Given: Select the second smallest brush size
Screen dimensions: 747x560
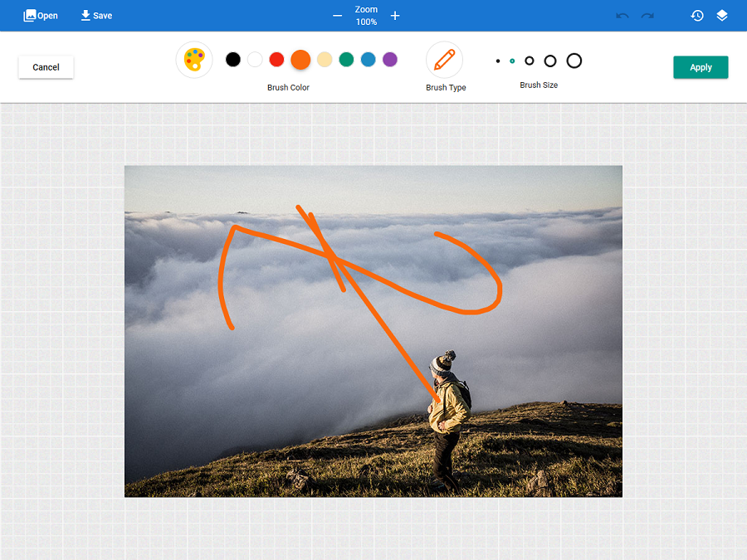Looking at the screenshot, I should pos(512,61).
